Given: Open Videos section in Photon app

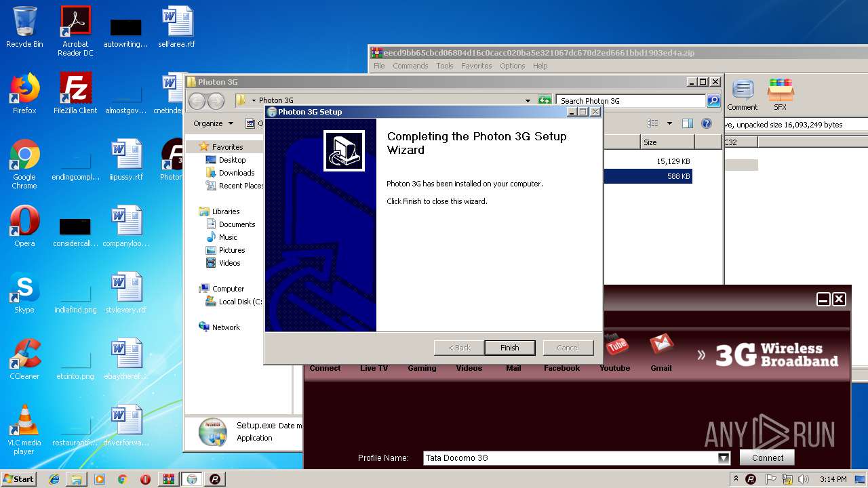Looking at the screenshot, I should click(469, 368).
